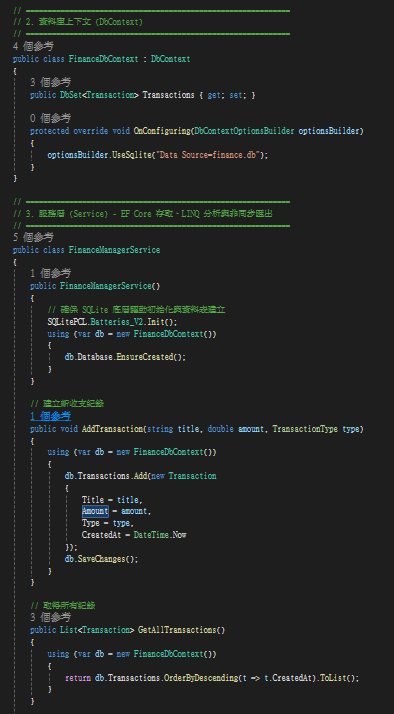394x714 pixels.
Task: Click the ToList call in the return statement
Action: coord(333,678)
